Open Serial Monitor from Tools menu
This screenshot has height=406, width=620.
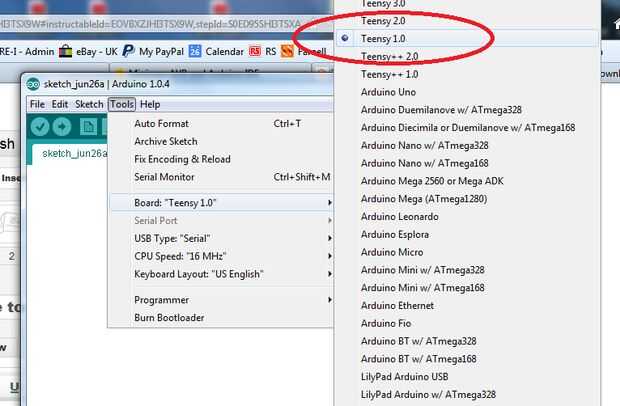(221, 177)
